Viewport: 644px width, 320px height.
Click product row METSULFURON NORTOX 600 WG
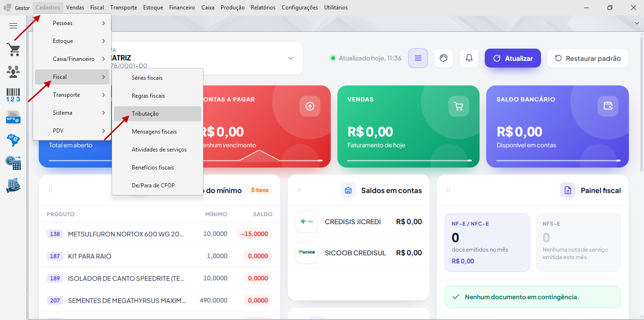tap(160, 234)
